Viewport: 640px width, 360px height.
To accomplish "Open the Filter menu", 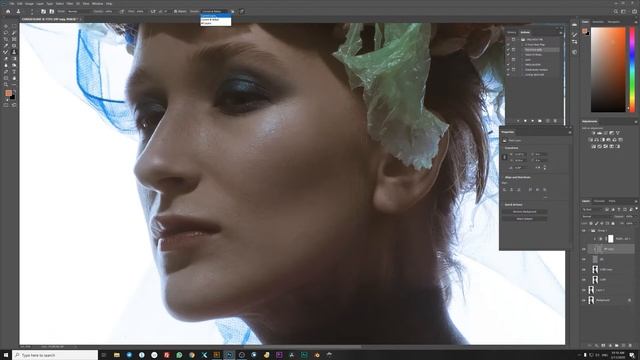I will click(70, 3).
